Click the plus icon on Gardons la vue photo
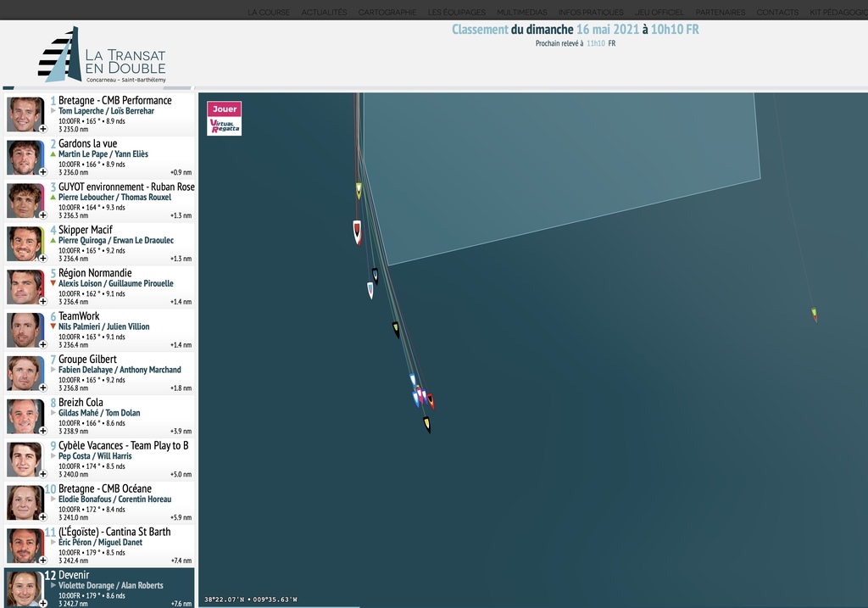868x608 pixels. [42, 171]
